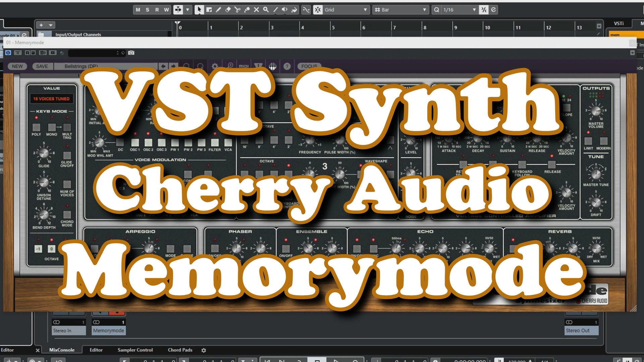Image resolution: width=644 pixels, height=362 pixels.
Task: Switch to the Chord Pads tab
Action: click(180, 350)
